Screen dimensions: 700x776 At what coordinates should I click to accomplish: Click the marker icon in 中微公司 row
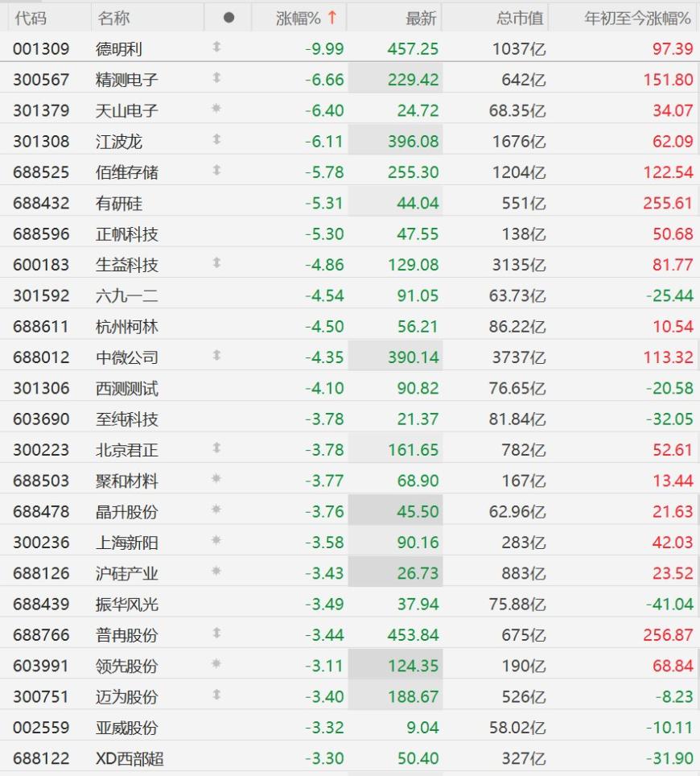216,355
